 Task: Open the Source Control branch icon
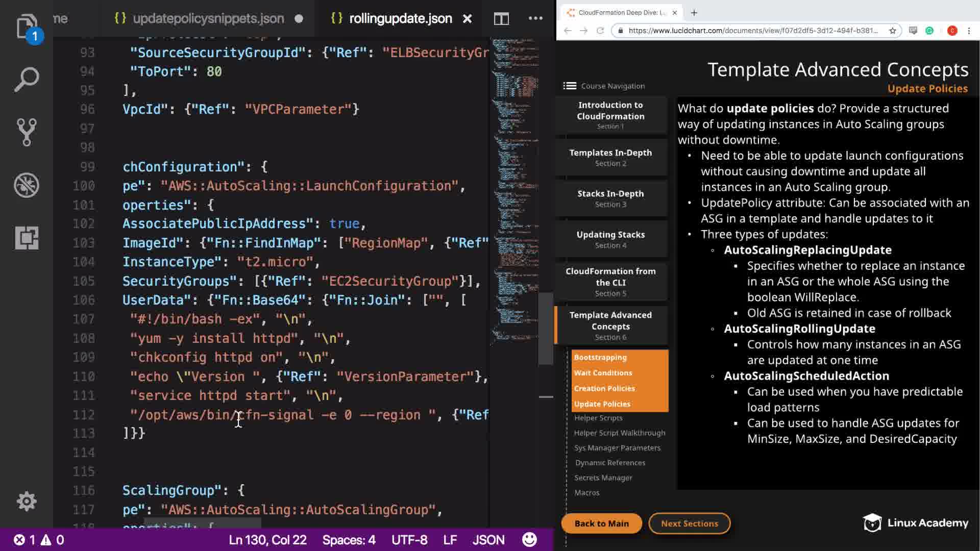tap(27, 132)
